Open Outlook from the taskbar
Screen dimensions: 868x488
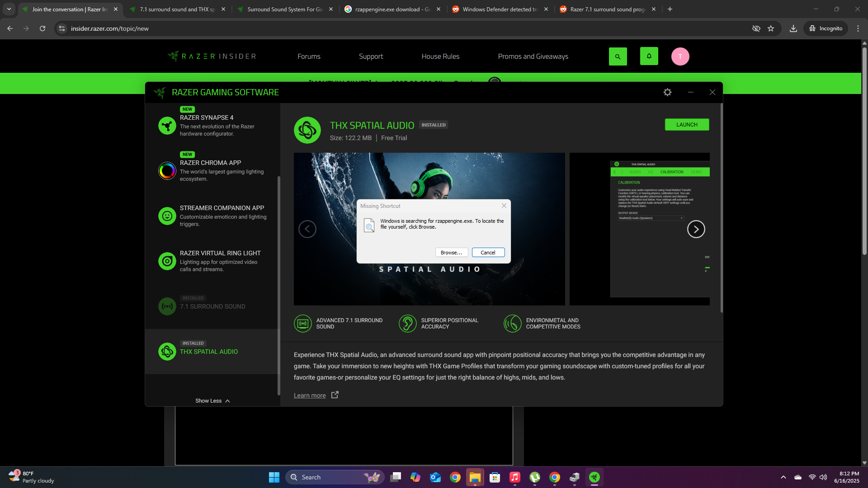435,477
